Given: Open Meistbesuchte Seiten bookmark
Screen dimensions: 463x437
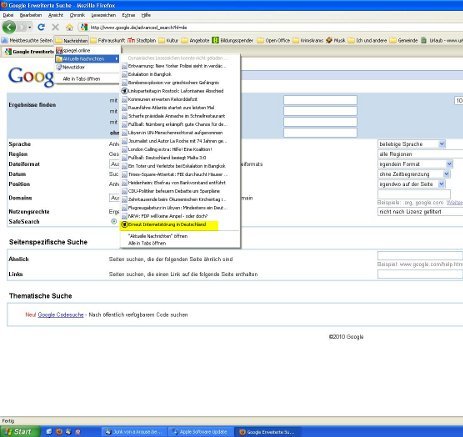Looking at the screenshot, I should [x=27, y=40].
